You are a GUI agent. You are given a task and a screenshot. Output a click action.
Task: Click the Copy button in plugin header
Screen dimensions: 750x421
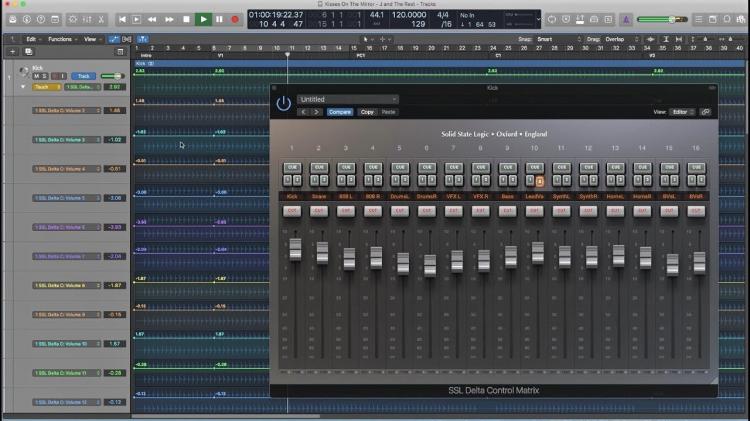point(367,112)
